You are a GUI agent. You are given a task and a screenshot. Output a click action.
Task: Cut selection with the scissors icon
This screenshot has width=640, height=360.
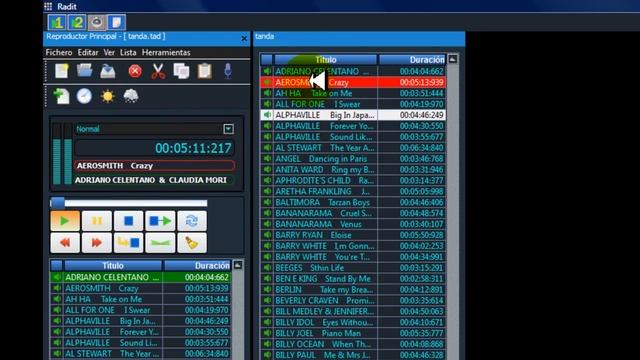[158, 71]
